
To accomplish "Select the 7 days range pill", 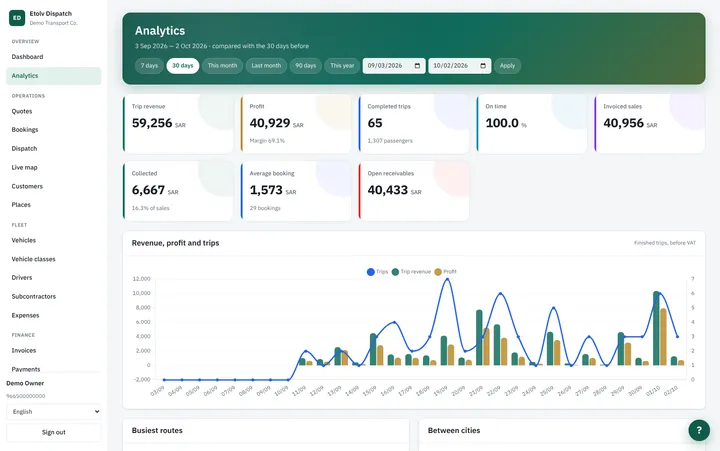I will (149, 66).
